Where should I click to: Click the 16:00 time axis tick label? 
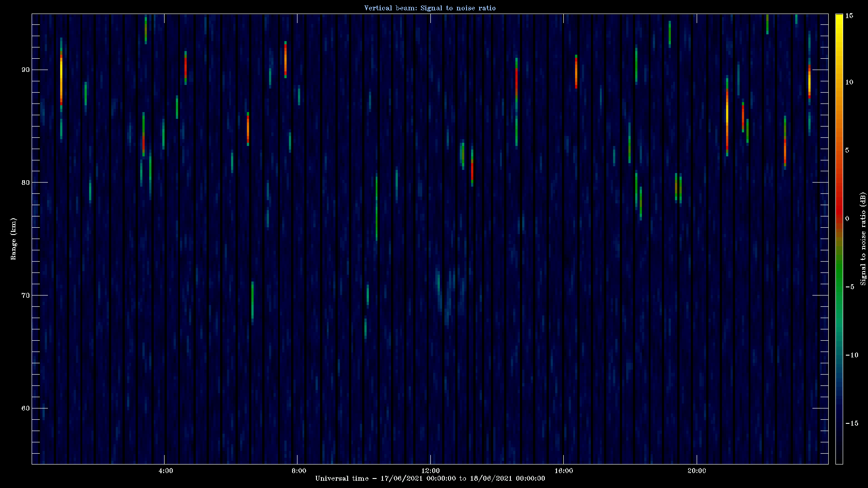563,470
